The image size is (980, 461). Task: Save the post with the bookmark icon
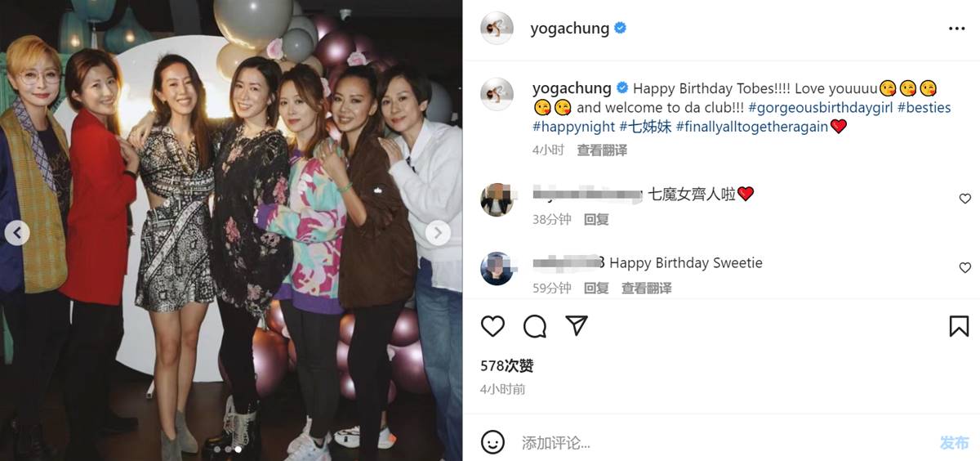coord(959,326)
